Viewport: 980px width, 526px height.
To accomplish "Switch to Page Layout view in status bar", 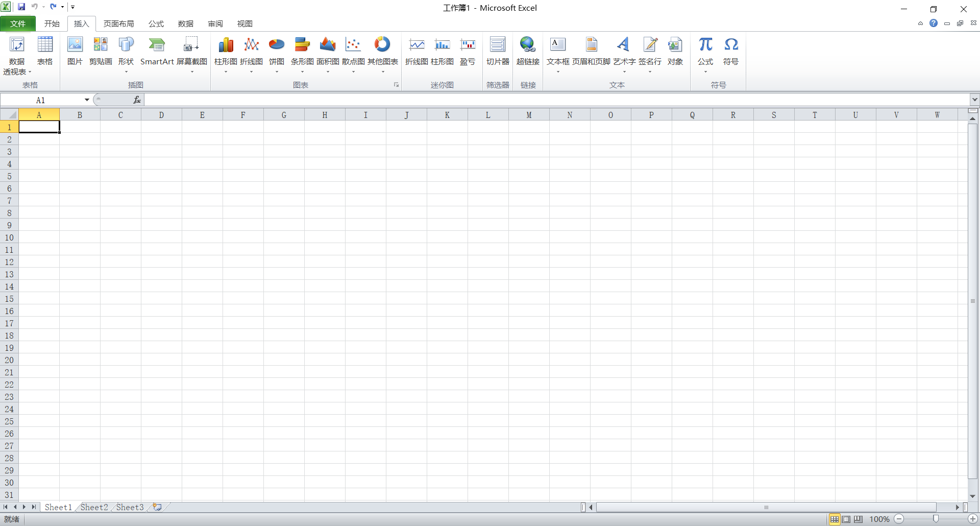I will tap(846, 519).
